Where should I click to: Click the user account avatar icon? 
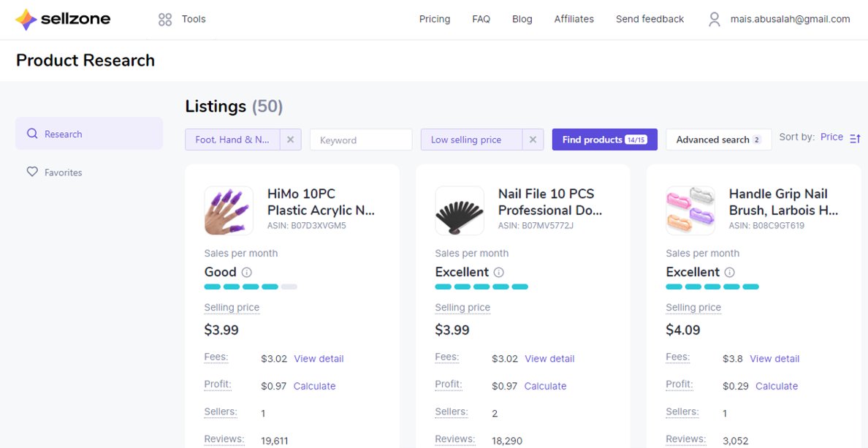[x=715, y=20]
